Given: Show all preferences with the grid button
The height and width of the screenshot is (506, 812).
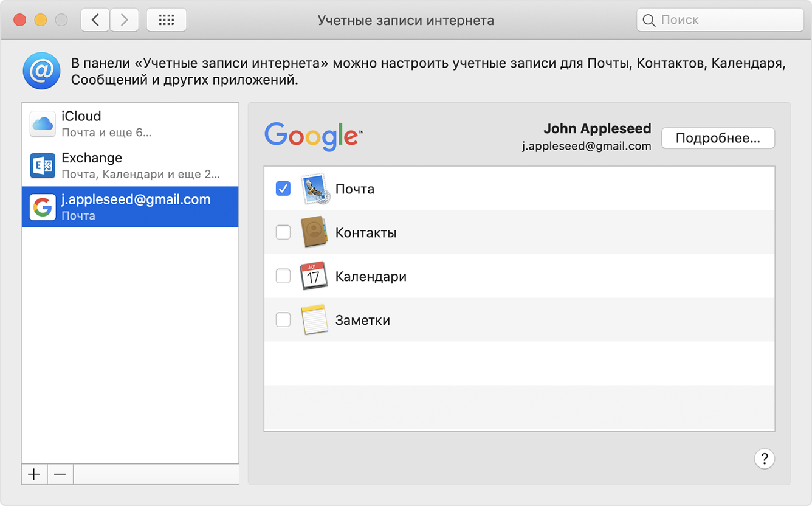Looking at the screenshot, I should pyautogui.click(x=166, y=20).
